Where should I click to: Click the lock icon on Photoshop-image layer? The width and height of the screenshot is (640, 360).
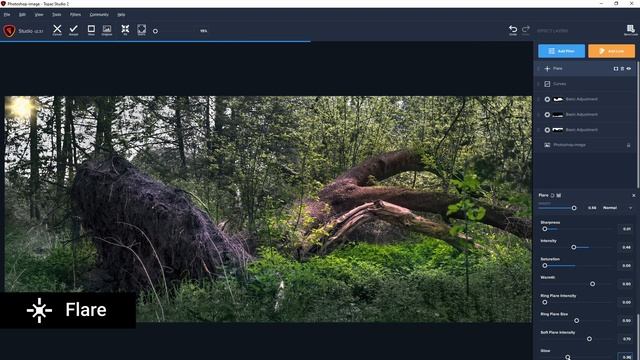tap(629, 145)
